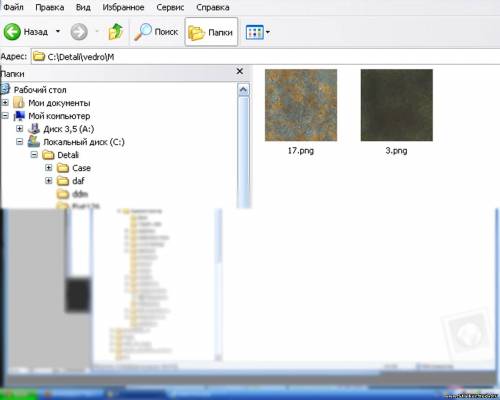
Task: Go up one folder level icon
Action: click(x=116, y=32)
